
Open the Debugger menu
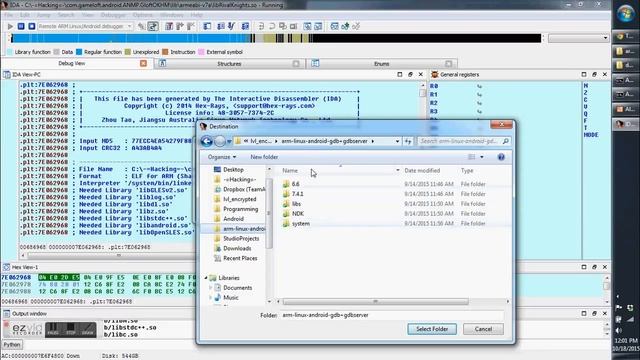click(113, 15)
